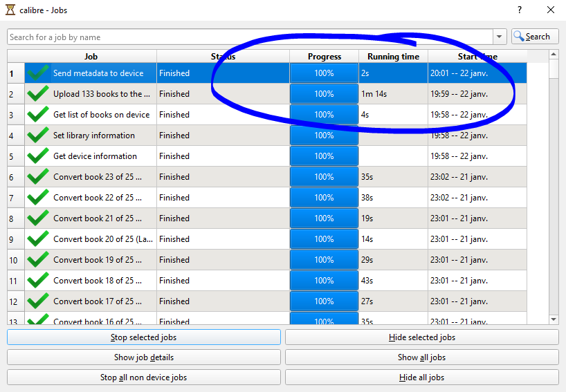Open the search history dropdown arrow
Viewport: 566px width, 392px height.
[499, 37]
